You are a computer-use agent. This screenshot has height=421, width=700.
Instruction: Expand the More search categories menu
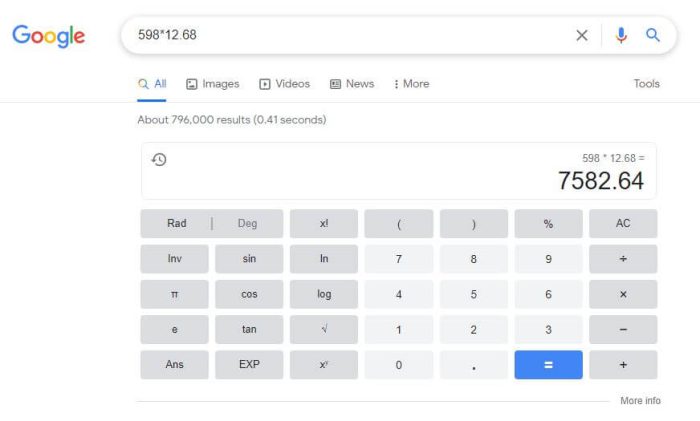(x=411, y=84)
